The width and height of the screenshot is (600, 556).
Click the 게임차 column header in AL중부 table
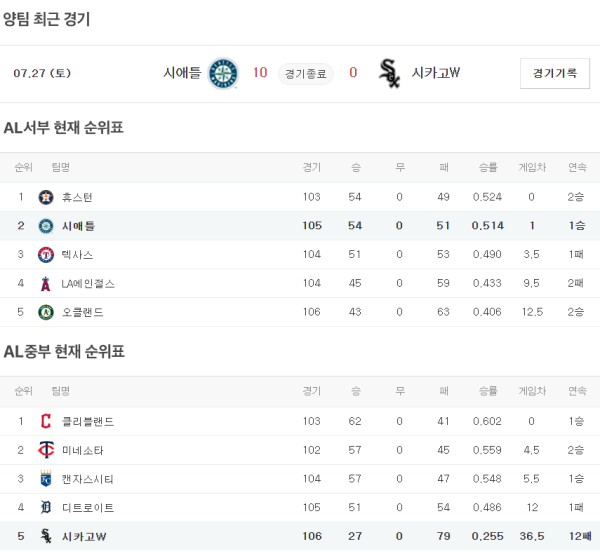pyautogui.click(x=531, y=391)
